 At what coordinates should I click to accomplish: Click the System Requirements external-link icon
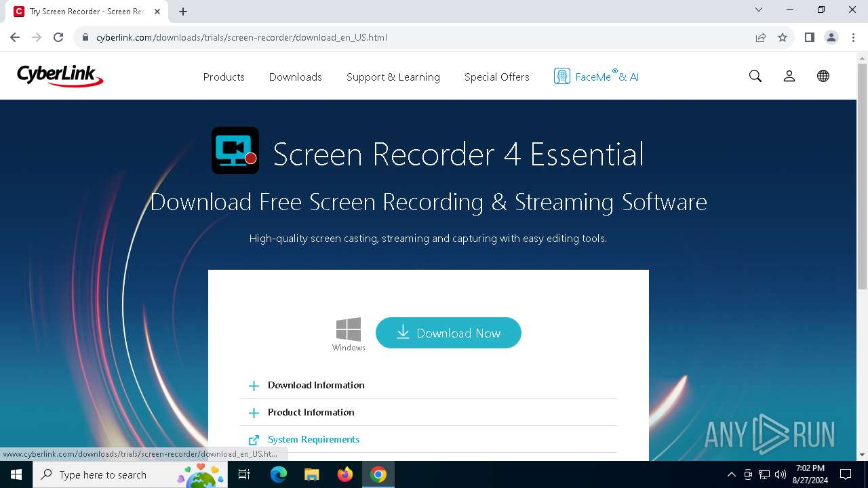click(254, 440)
